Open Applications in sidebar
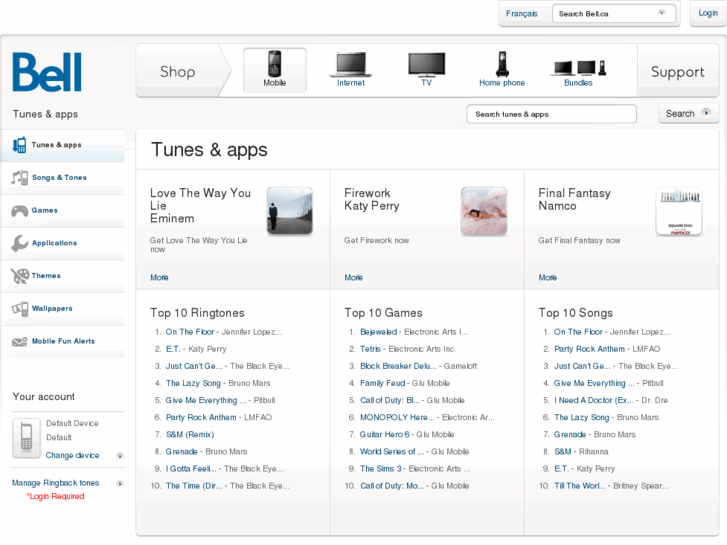 coord(54,243)
